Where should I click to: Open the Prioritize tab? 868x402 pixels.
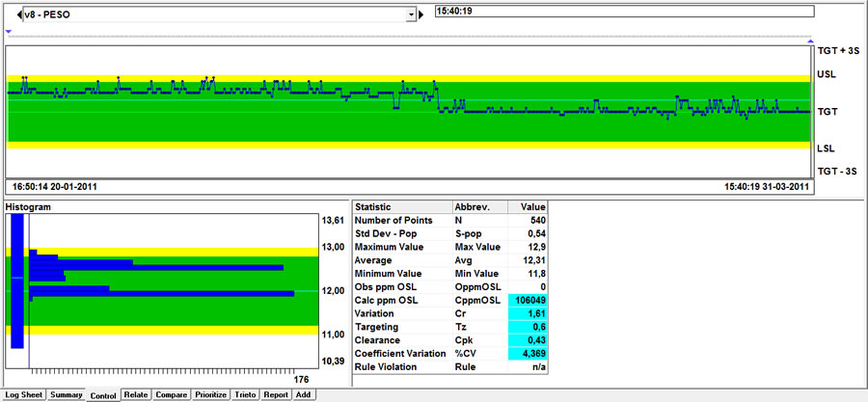coord(211,394)
